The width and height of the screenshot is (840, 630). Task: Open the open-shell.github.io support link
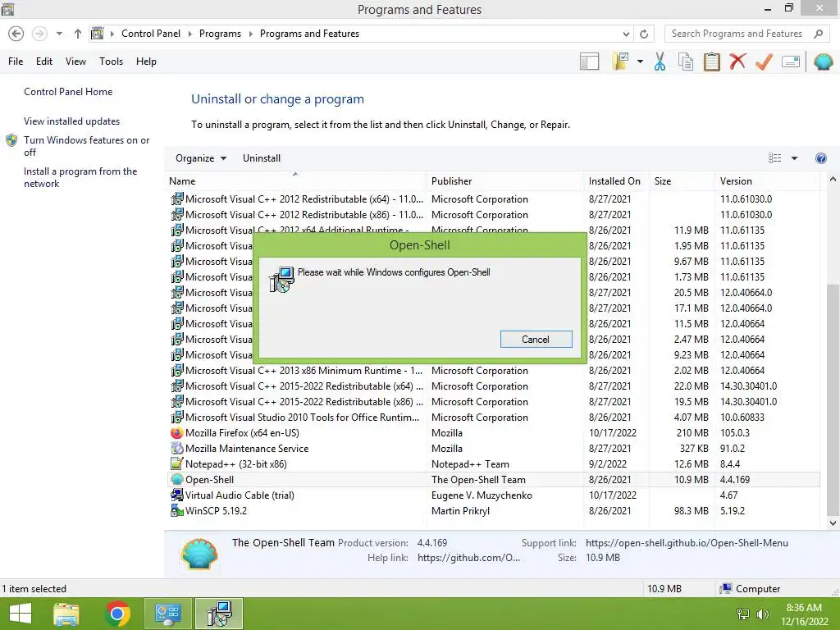687,543
